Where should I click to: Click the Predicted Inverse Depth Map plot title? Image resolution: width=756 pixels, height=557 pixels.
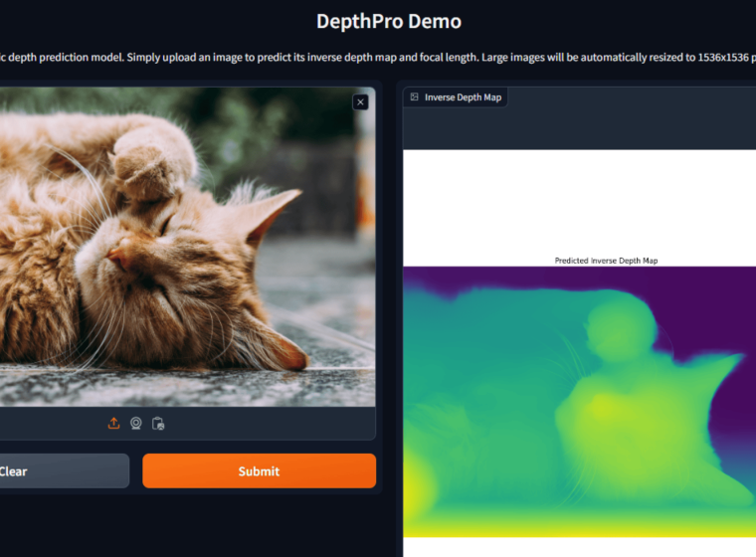pyautogui.click(x=606, y=261)
